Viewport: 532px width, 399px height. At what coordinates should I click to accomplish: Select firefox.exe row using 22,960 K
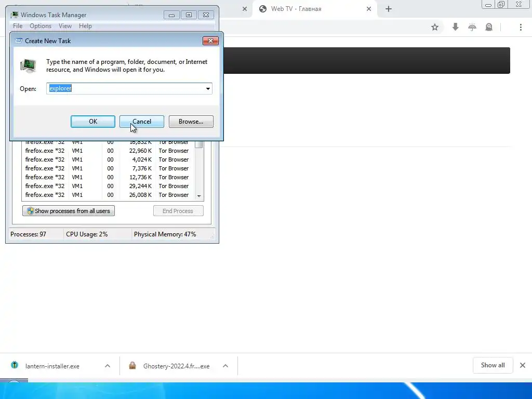click(x=109, y=151)
